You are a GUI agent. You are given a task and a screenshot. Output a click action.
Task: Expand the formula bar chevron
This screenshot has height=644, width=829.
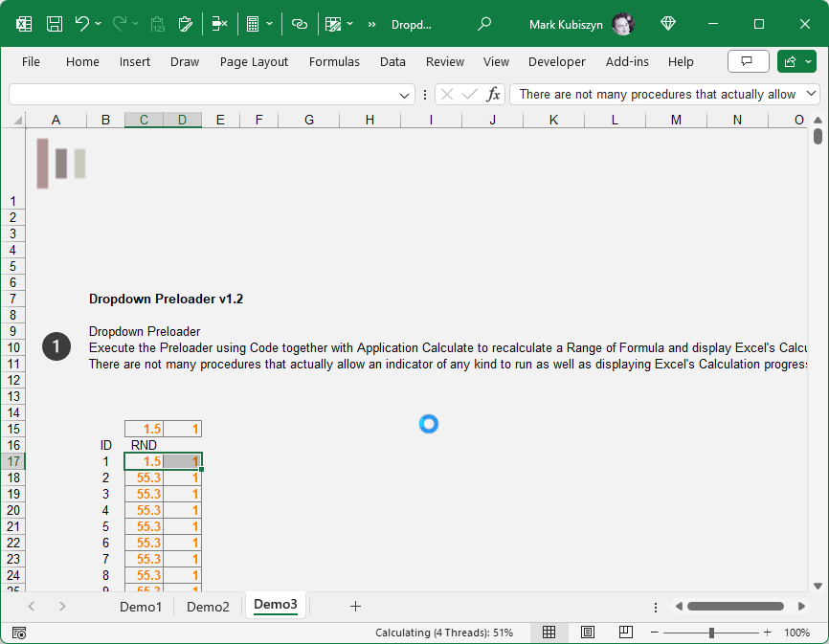point(813,94)
